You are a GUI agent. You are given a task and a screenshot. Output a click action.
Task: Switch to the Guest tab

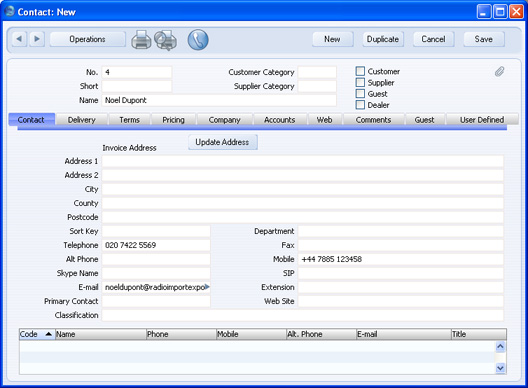click(424, 120)
